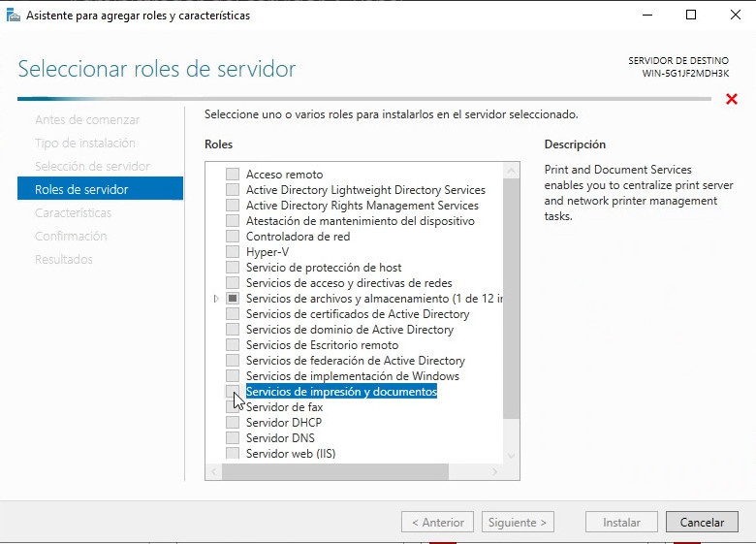
Task: Check Servicios de impresión y documentos box
Action: pos(233,392)
